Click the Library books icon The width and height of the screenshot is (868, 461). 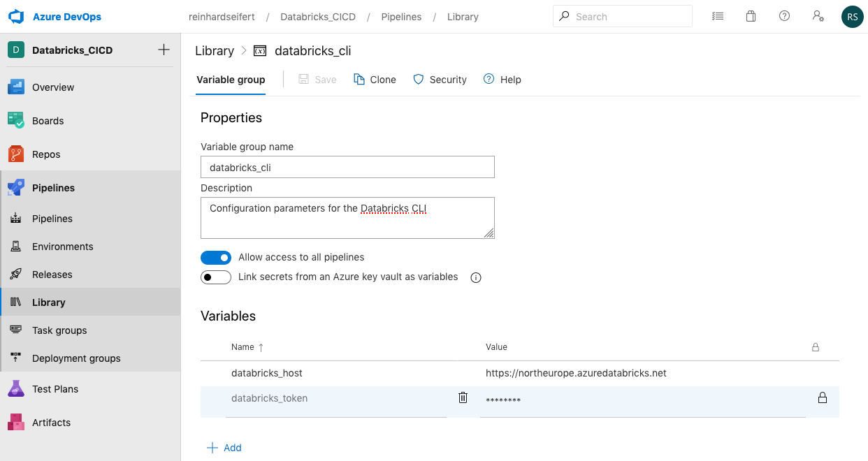(16, 302)
